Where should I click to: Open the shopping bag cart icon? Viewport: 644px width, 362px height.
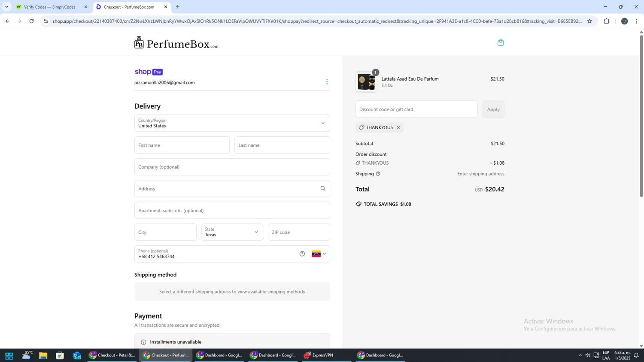[501, 42]
